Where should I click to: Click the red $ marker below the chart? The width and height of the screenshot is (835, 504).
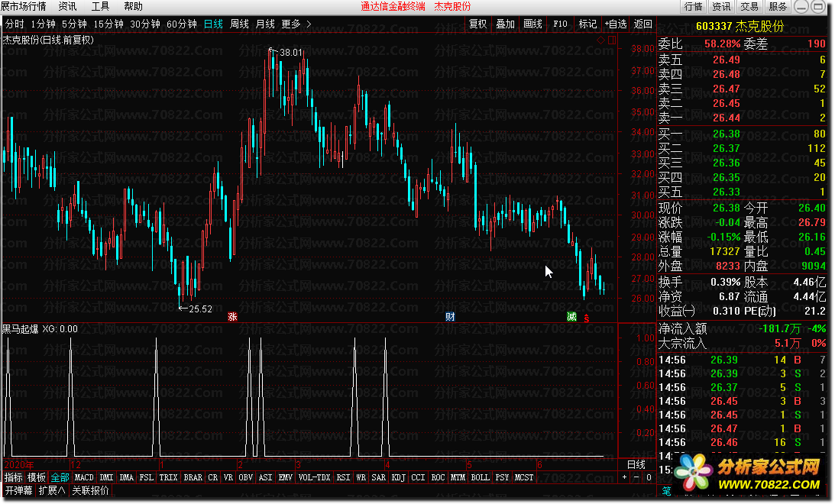pyautogui.click(x=586, y=318)
